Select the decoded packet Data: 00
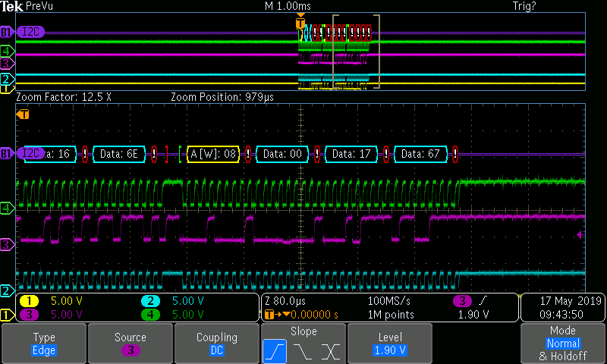 (282, 154)
